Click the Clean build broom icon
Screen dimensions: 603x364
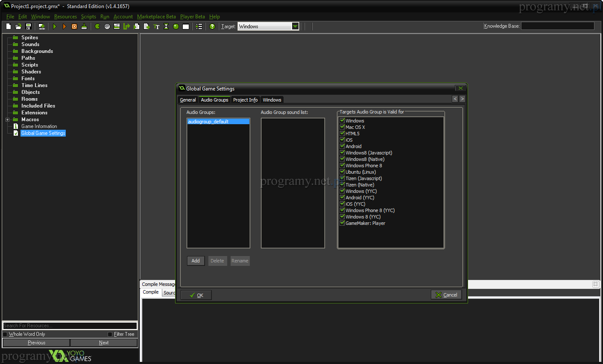[84, 26]
